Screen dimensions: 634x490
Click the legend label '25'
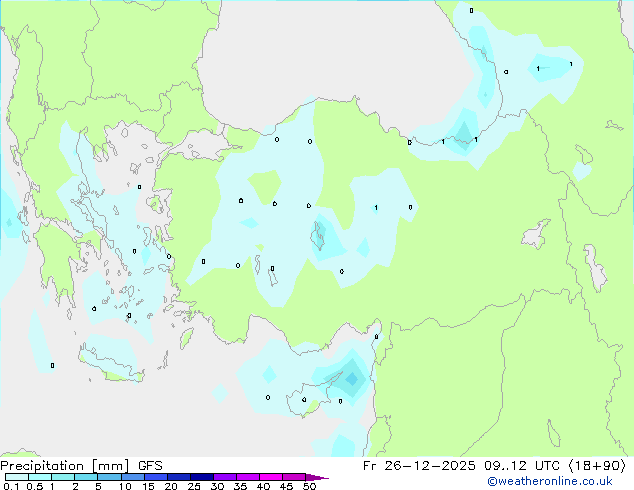(x=194, y=486)
